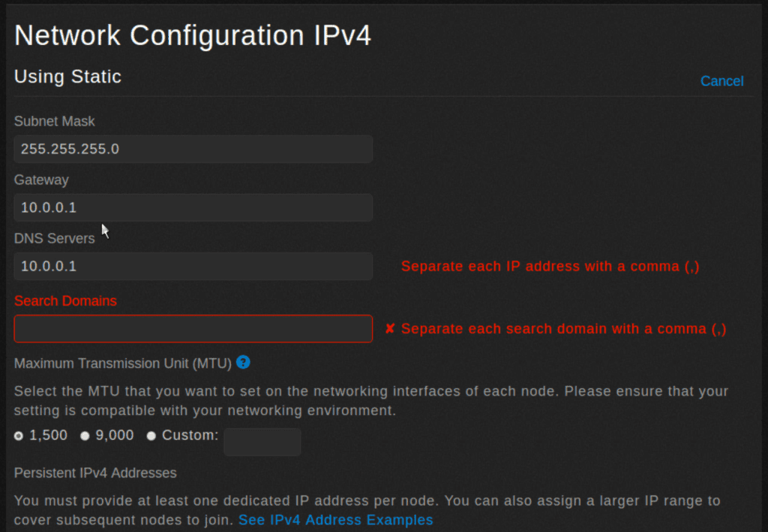768x532 pixels.
Task: Click the Maximum Transmission Unit (MTU) label
Action: (122, 363)
